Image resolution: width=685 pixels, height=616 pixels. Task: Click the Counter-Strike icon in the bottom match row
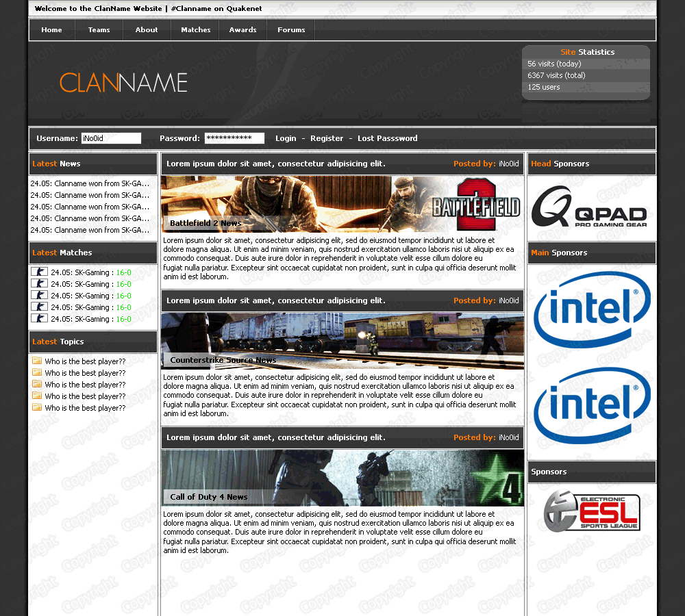(x=39, y=318)
